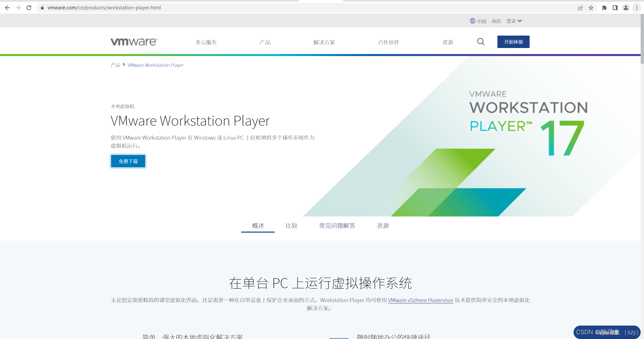Click the reload page icon
Viewport: 644px width, 339px height.
[29, 8]
